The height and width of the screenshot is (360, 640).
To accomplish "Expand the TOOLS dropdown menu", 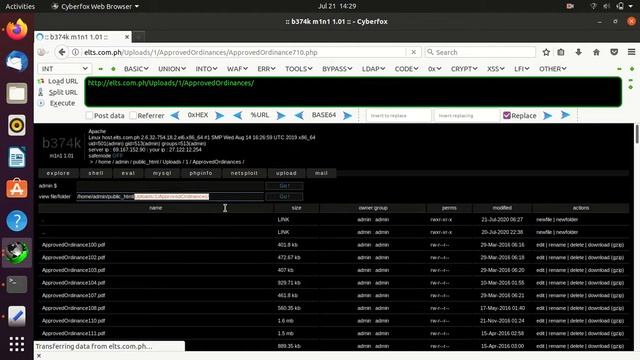I will 298,69.
